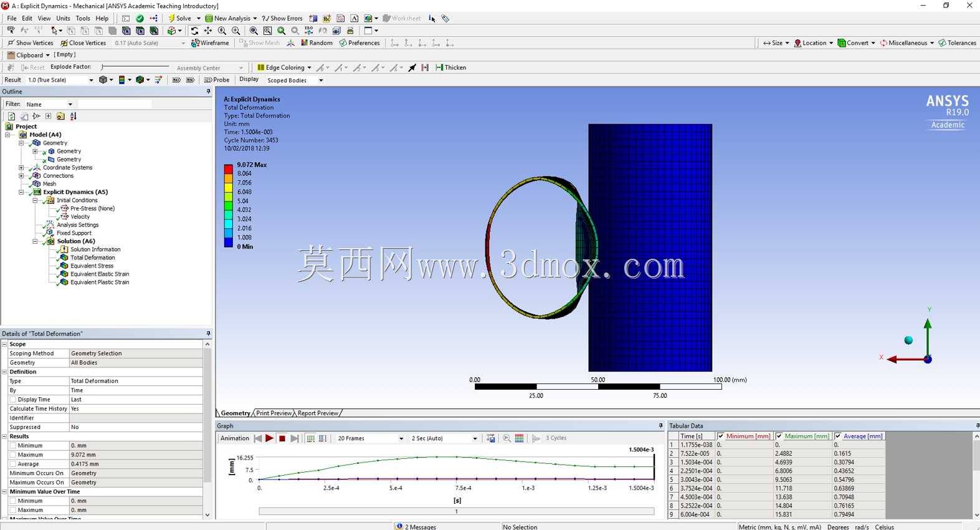The height and width of the screenshot is (530, 980).
Task: Open the Edit menu
Action: pos(27,19)
